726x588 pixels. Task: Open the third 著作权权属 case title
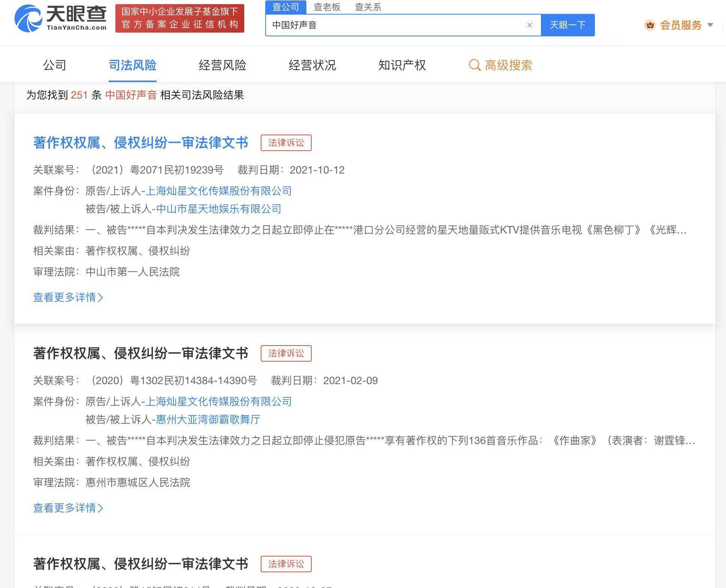tap(141, 564)
